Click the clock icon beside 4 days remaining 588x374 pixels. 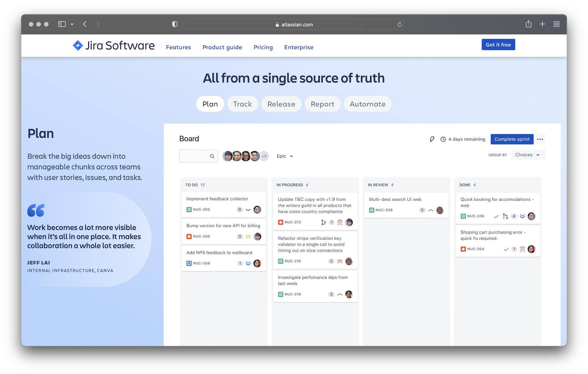(443, 139)
